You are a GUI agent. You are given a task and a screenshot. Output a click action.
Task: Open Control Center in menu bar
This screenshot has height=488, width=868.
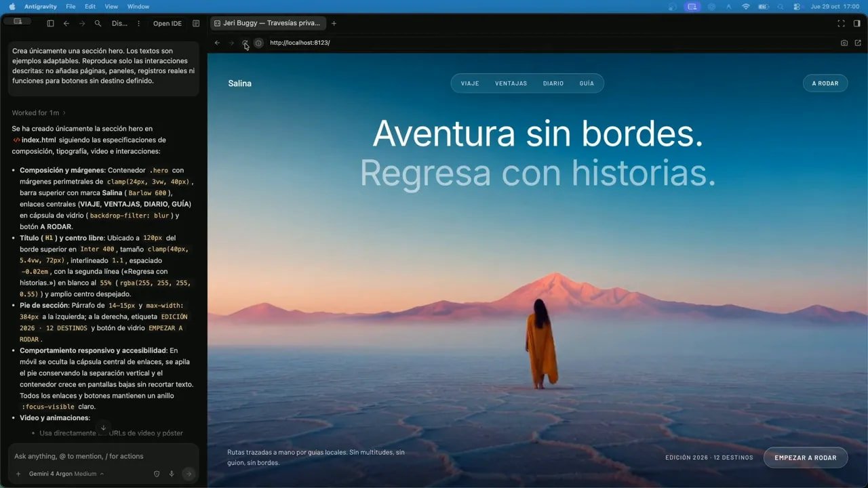tap(796, 6)
